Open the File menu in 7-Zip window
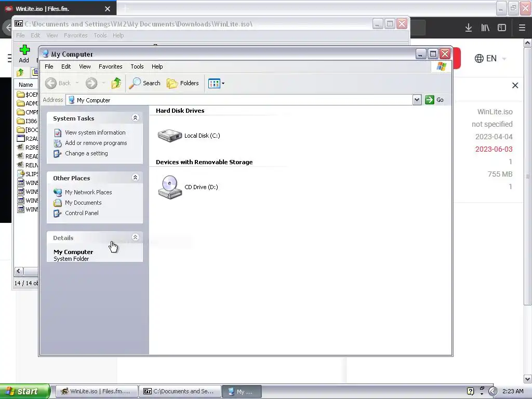The height and width of the screenshot is (399, 532). click(x=20, y=35)
